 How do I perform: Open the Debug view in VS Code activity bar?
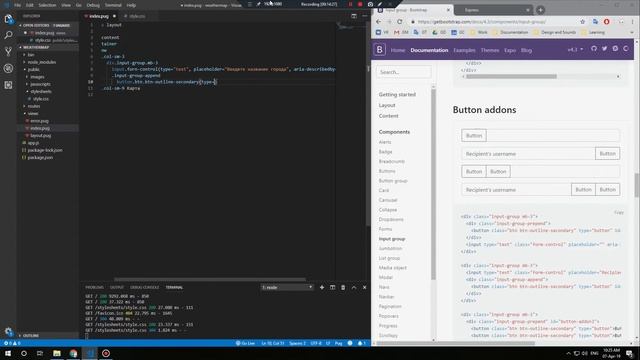[8, 68]
